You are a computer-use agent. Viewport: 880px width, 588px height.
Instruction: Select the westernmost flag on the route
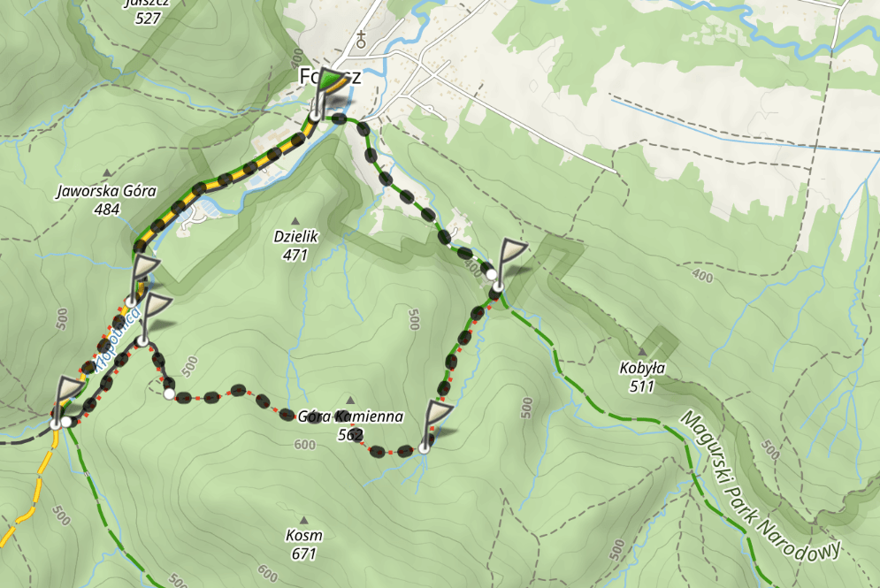coord(69,400)
